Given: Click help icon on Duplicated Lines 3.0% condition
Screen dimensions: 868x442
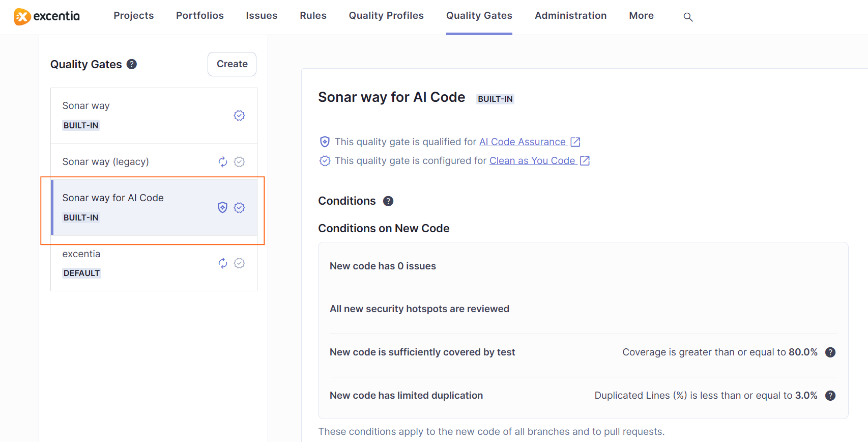Looking at the screenshot, I should (x=830, y=396).
